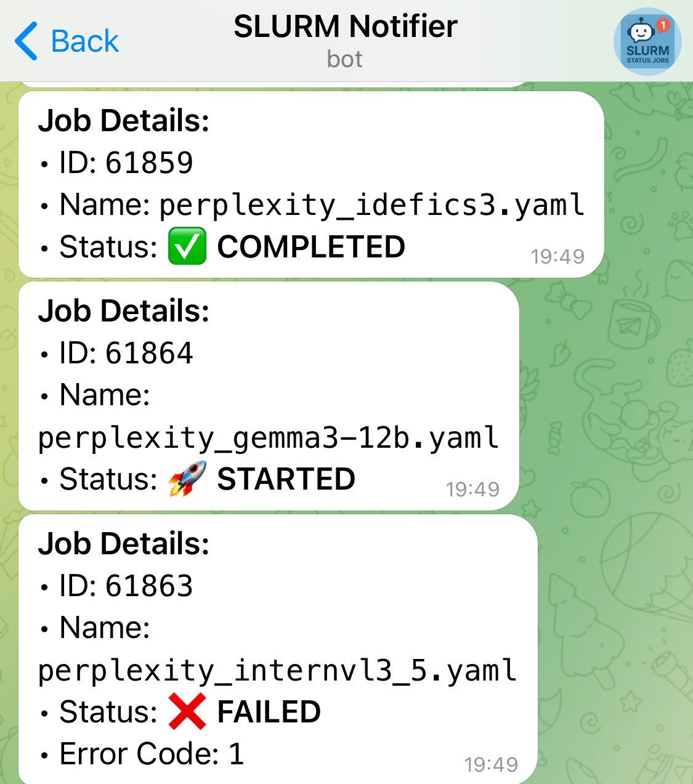This screenshot has height=784, width=693.
Task: Tap the green checkmark emoji beside COMPLETED
Action: (187, 247)
